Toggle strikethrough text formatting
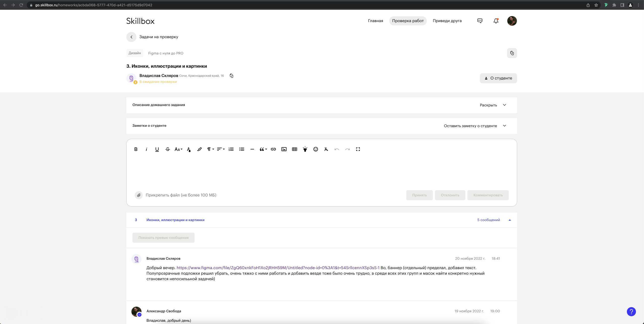Image resolution: width=644 pixels, height=324 pixels. coord(167,149)
